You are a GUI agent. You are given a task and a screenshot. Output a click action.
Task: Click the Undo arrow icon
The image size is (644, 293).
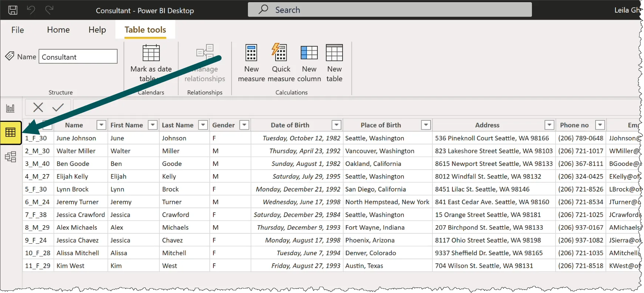click(x=31, y=10)
